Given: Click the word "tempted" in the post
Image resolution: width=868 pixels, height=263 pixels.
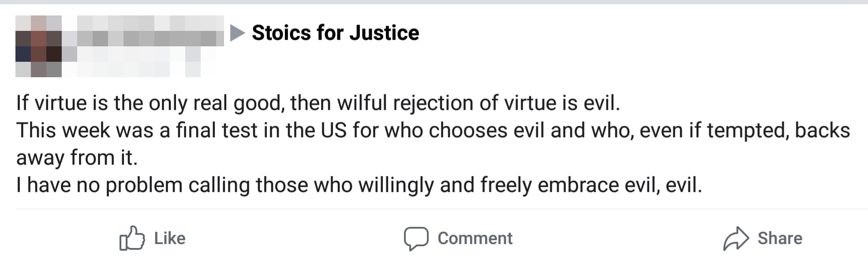Looking at the screenshot, I should [x=747, y=131].
